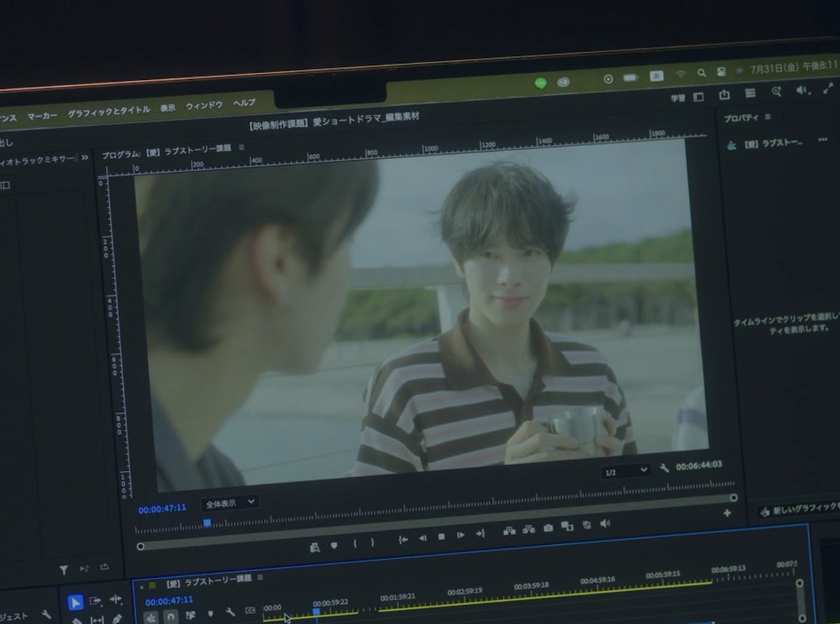The height and width of the screenshot is (624, 840).
Task: Click the filter funnel icon in left panel
Action: point(64,570)
